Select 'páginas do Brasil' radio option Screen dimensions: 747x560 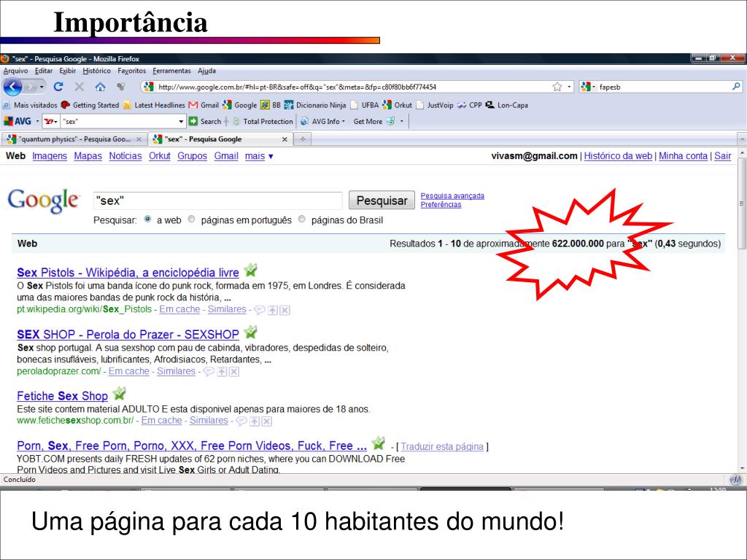(301, 219)
